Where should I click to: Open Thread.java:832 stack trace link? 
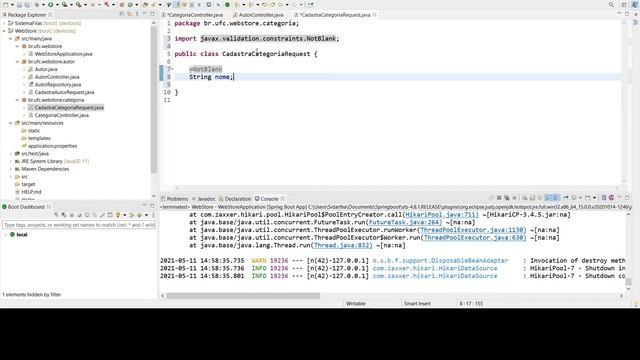pos(343,245)
